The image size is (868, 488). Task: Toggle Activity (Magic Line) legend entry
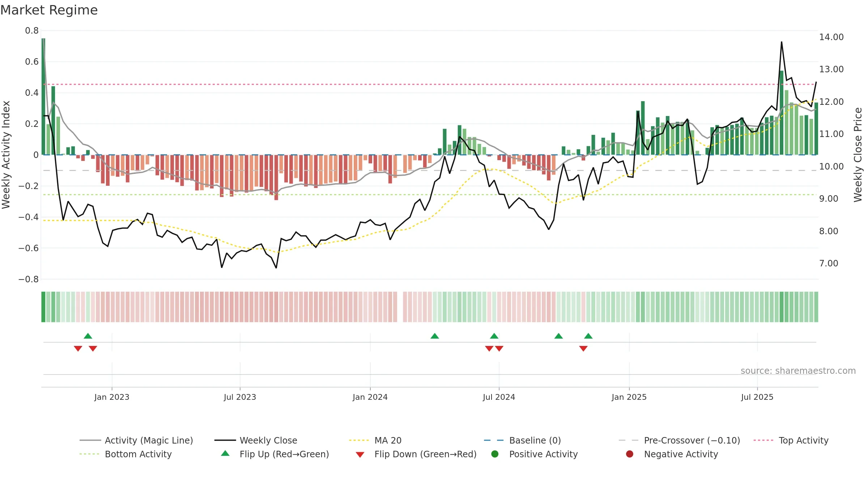click(x=136, y=440)
